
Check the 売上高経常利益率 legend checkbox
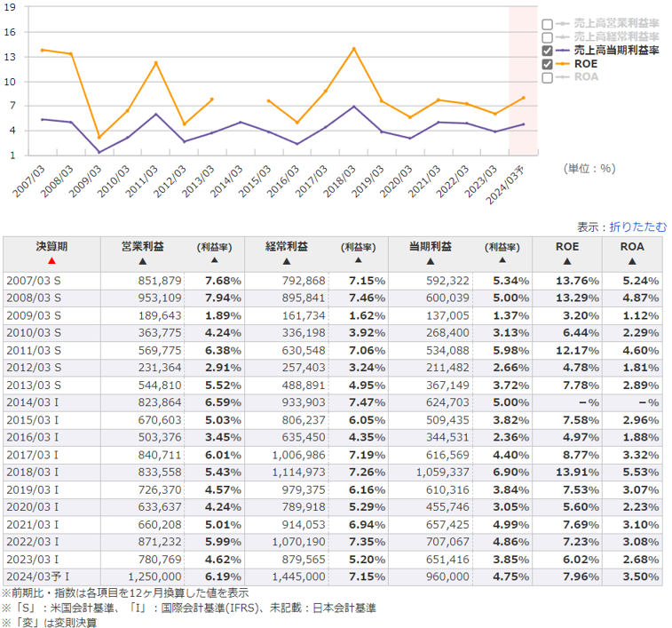coord(548,37)
